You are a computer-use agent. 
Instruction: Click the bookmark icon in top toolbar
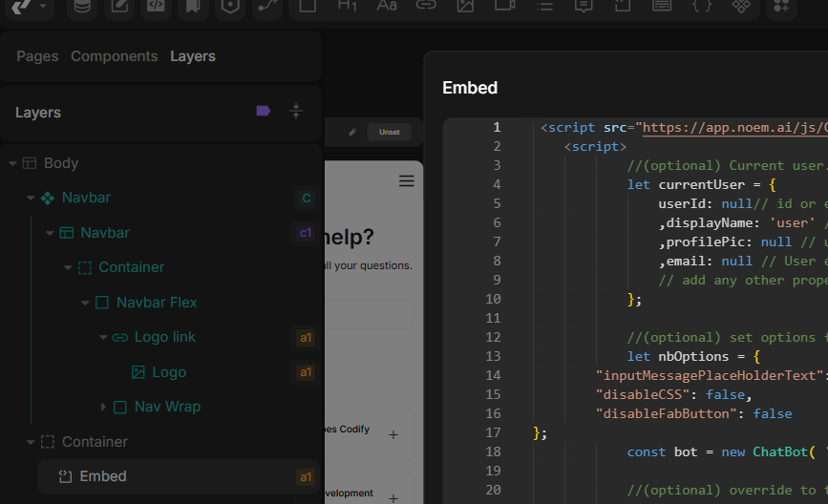[193, 6]
